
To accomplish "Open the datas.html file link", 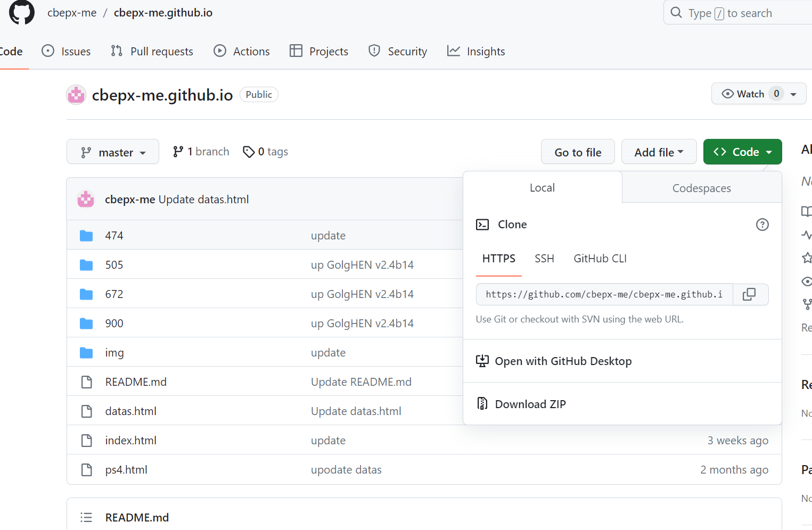I will 131,411.
